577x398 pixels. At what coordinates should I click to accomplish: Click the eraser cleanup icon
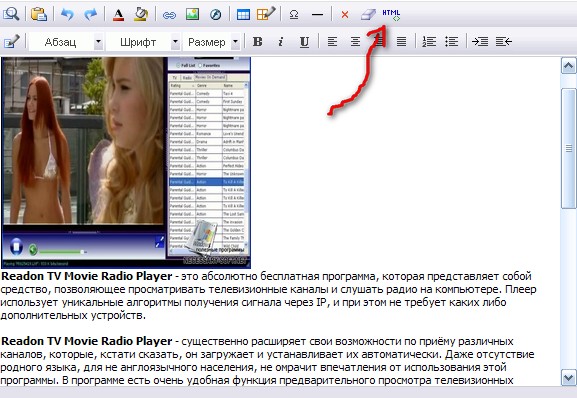(x=368, y=15)
